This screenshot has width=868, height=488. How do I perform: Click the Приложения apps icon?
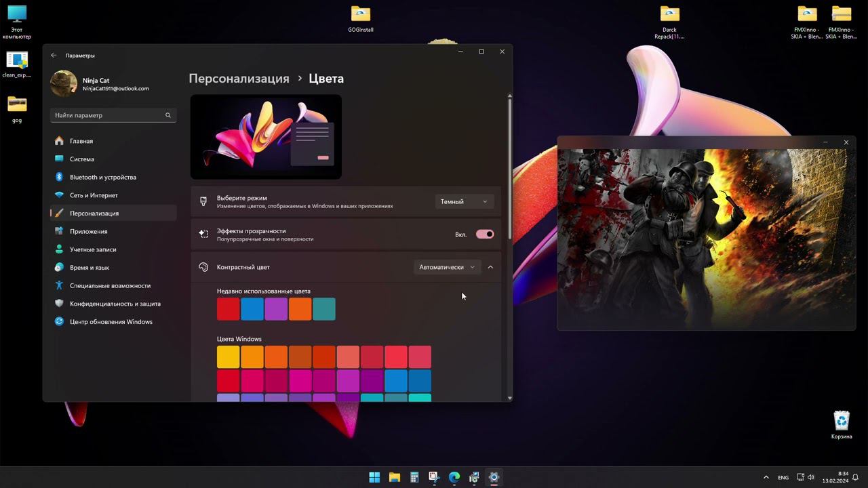(59, 231)
